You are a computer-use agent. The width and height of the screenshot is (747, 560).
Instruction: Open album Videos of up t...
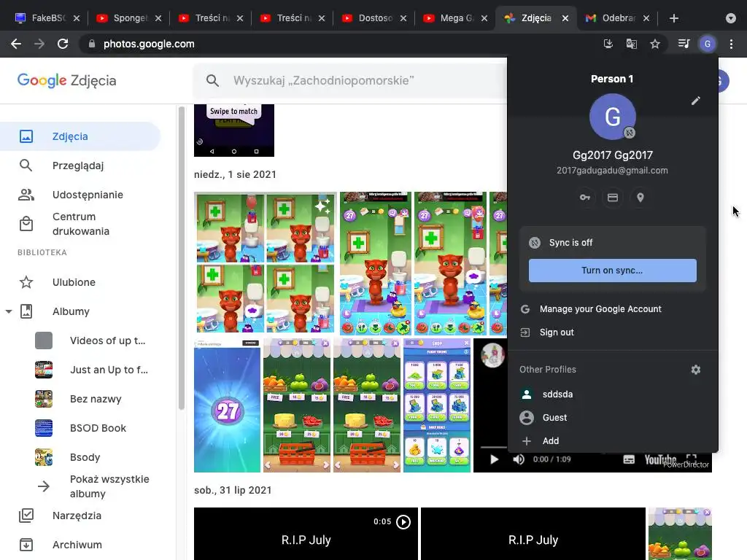(90, 341)
